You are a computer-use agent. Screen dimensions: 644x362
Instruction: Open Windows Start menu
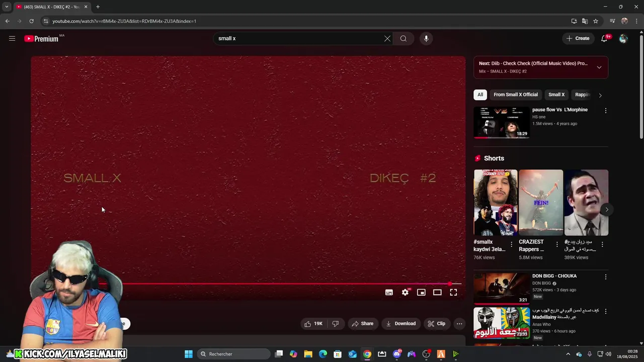pos(189,354)
